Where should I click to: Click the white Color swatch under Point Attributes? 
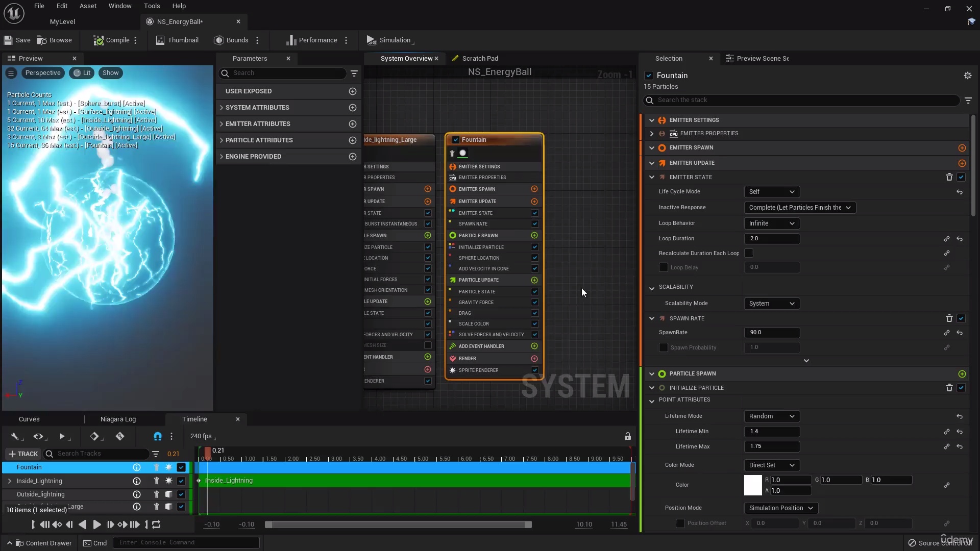coord(752,485)
